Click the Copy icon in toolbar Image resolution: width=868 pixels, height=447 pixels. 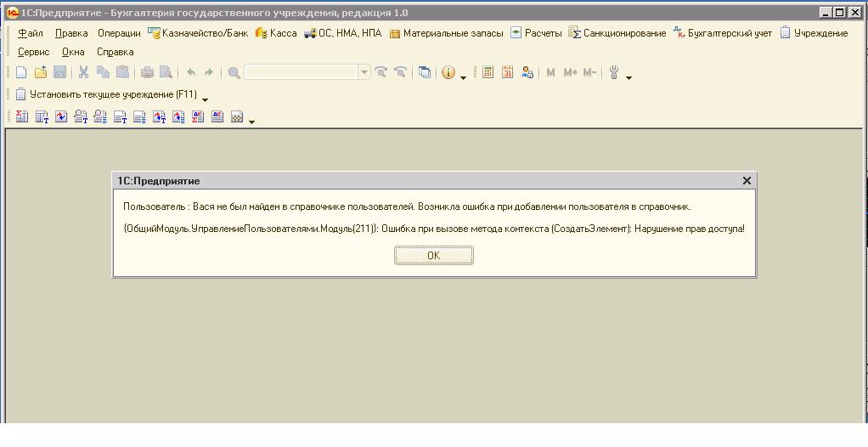[103, 72]
